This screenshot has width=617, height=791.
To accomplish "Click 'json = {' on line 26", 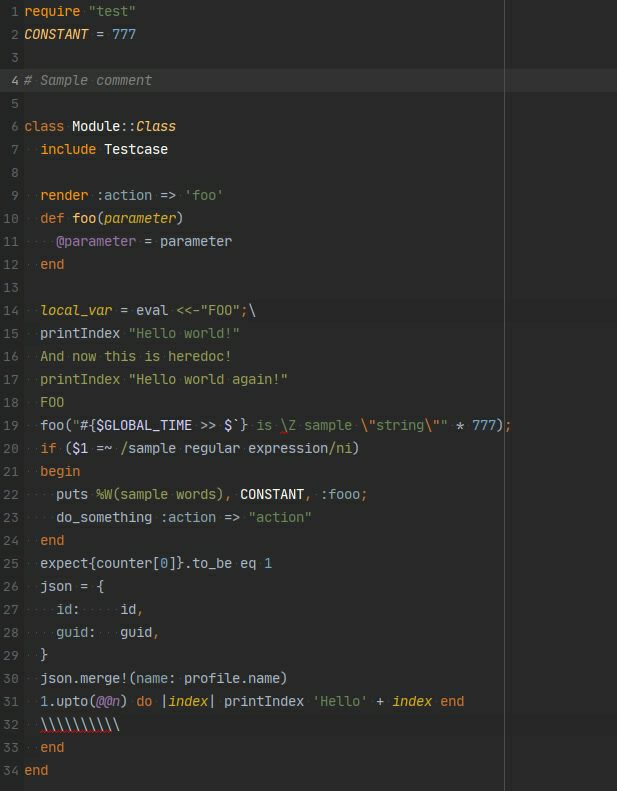I will click(72, 587).
